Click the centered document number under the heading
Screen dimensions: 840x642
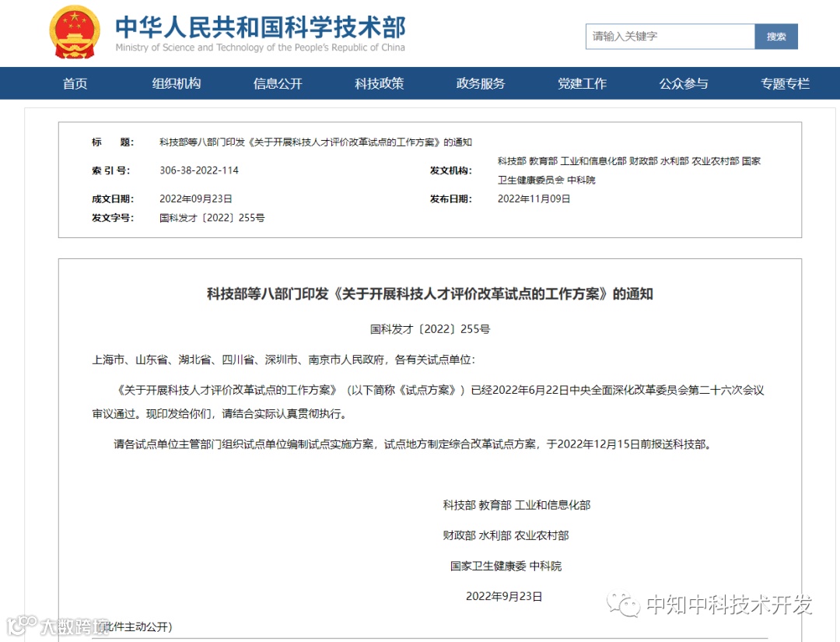[x=429, y=329]
